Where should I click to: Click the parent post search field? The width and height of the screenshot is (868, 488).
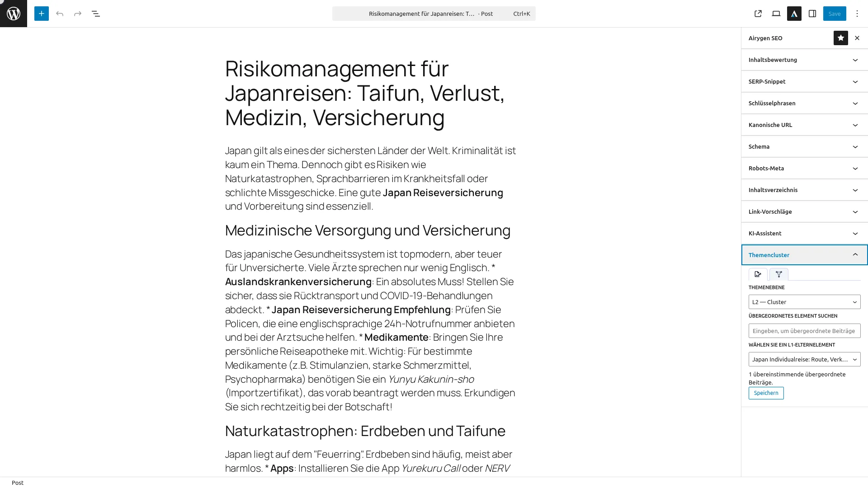point(804,330)
